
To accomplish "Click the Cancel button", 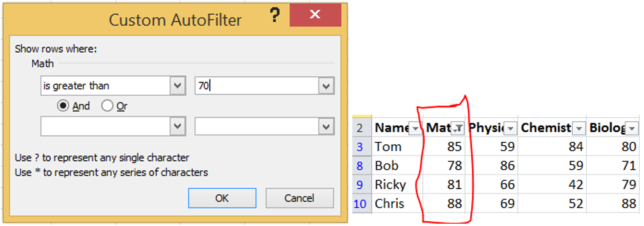I will click(x=299, y=198).
